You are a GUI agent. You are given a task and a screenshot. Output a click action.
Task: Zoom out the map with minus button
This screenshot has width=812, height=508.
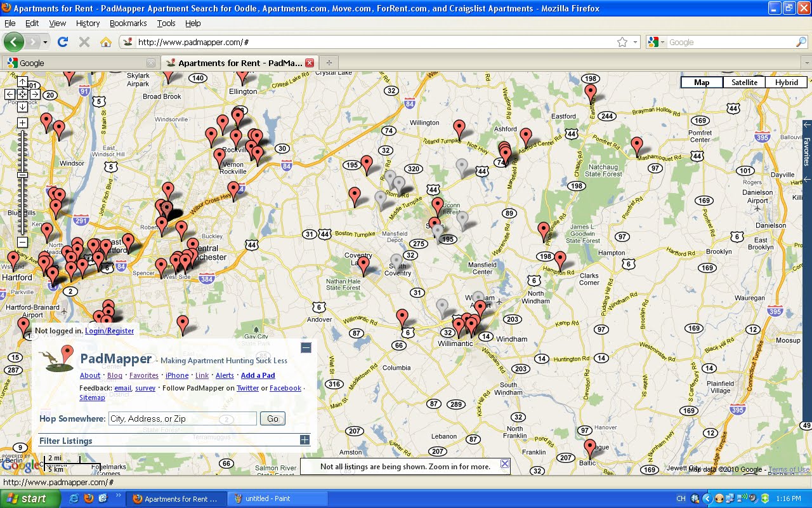(22, 242)
